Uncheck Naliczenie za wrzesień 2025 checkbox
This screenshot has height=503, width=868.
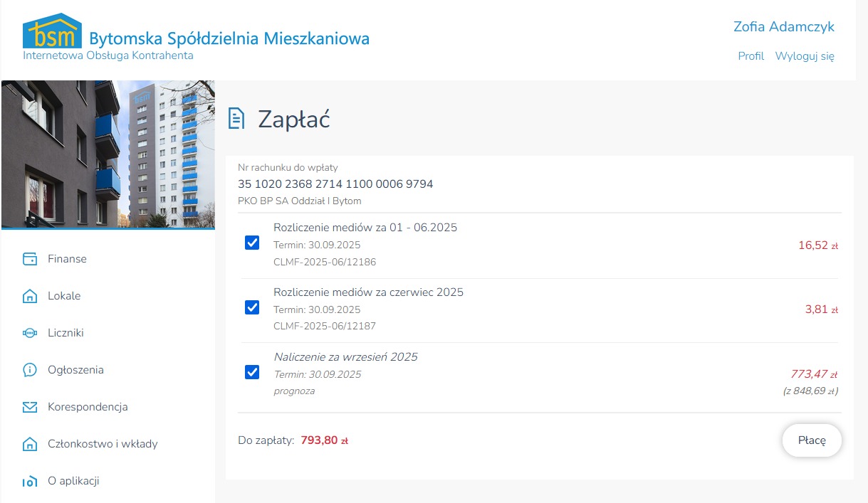click(x=252, y=372)
